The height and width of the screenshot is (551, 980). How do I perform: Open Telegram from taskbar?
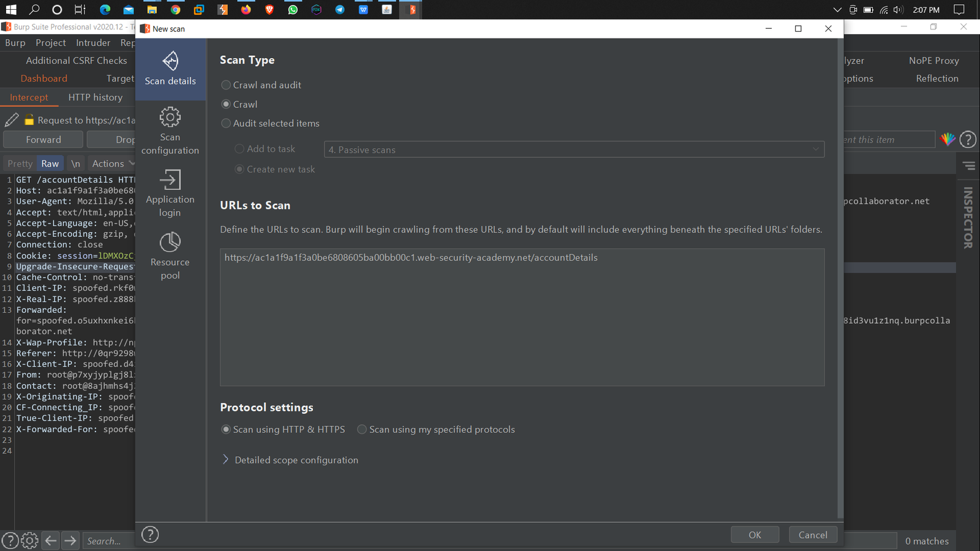click(x=340, y=9)
